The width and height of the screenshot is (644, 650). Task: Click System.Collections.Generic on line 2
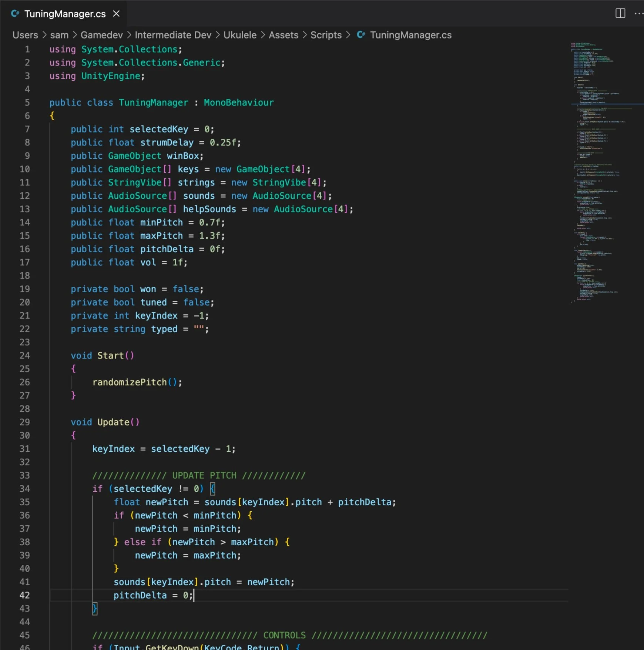[x=151, y=63]
